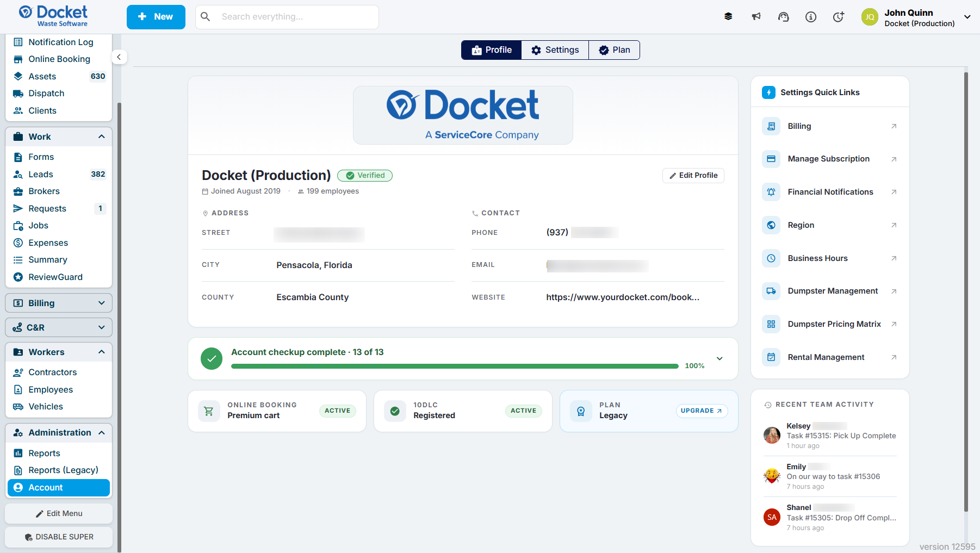Click Kelsey's profile photo in team activity
The image size is (980, 553).
click(772, 435)
